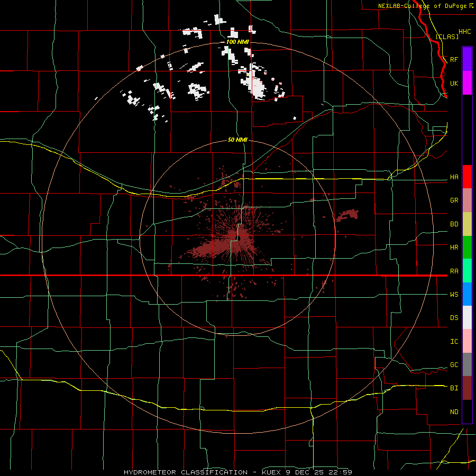Click the WS blue legend swatch

467,294
